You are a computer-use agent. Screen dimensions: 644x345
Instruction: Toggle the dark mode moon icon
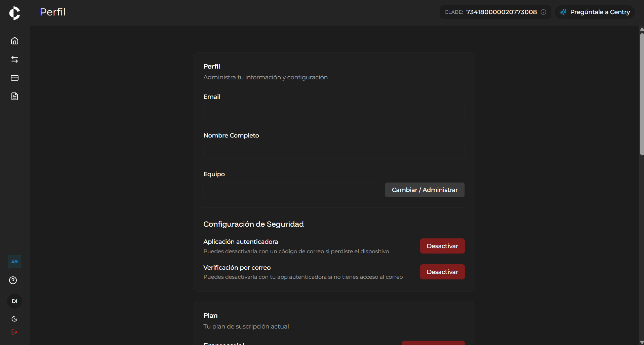tap(14, 319)
